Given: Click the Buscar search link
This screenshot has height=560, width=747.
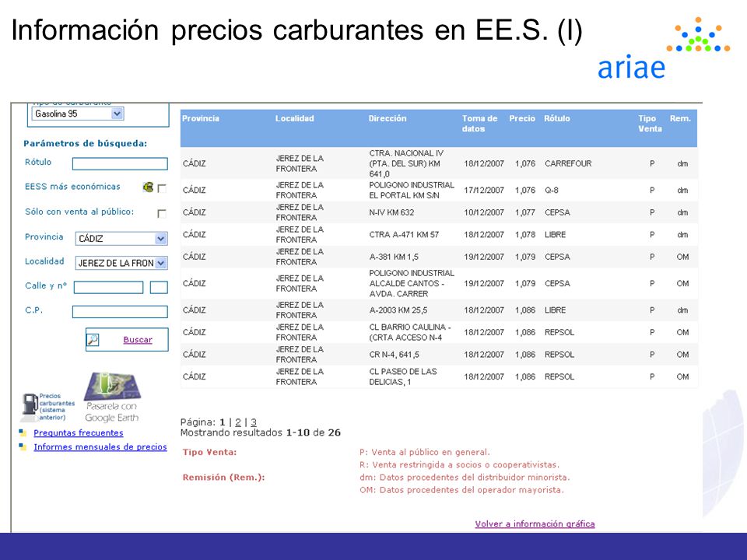Looking at the screenshot, I should (138, 340).
